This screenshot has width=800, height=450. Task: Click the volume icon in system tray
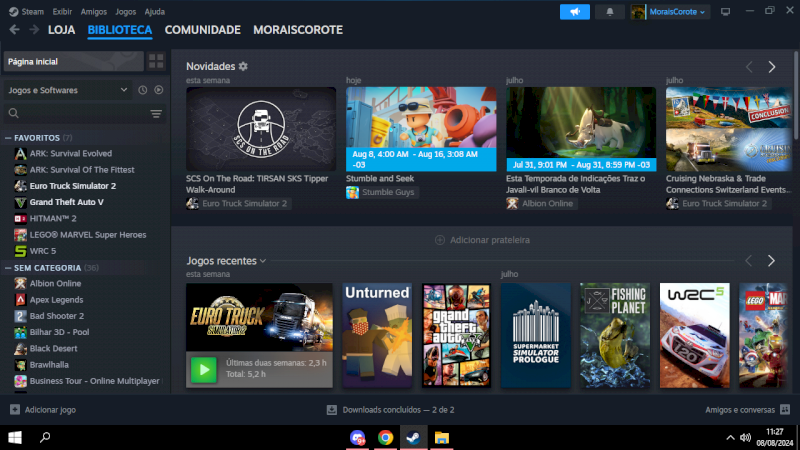(x=745, y=437)
